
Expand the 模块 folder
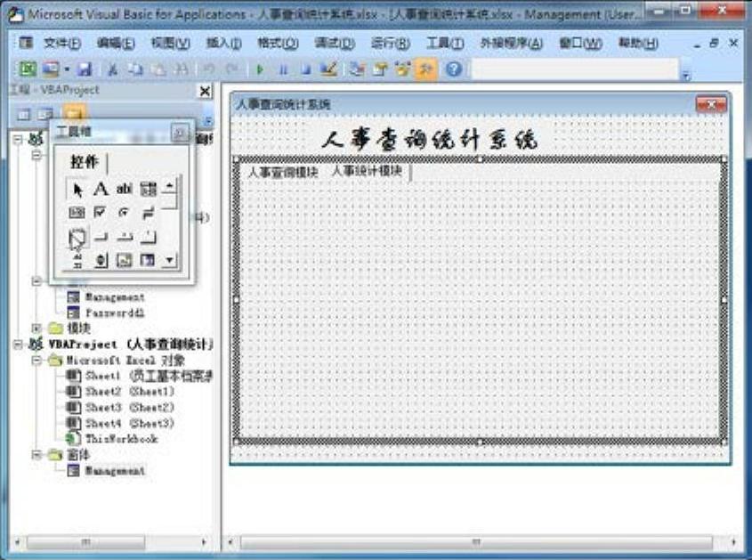click(x=36, y=329)
